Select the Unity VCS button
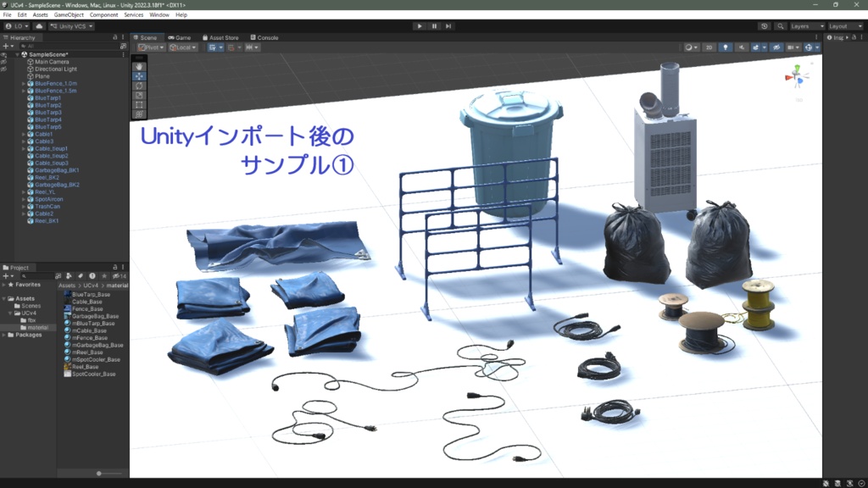Screen dimensions: 868x488 [71, 26]
